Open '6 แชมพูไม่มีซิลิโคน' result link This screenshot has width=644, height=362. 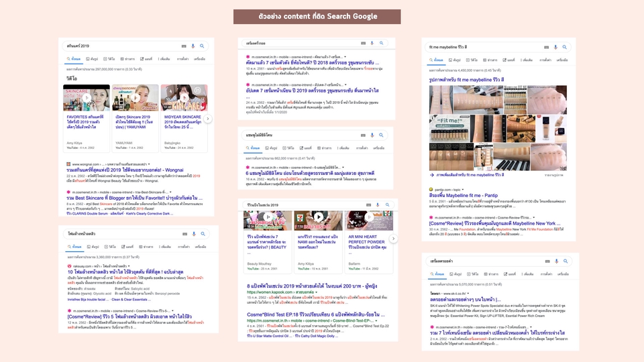pyautogui.click(x=310, y=173)
